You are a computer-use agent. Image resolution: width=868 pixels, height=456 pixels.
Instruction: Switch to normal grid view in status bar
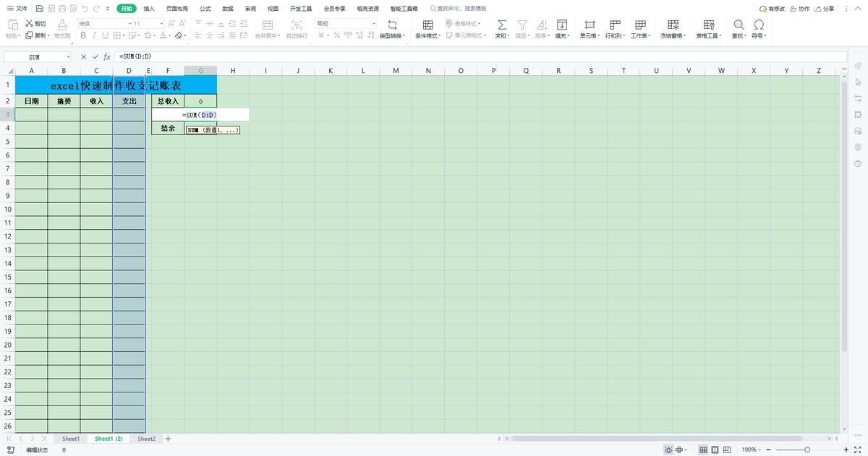click(703, 449)
